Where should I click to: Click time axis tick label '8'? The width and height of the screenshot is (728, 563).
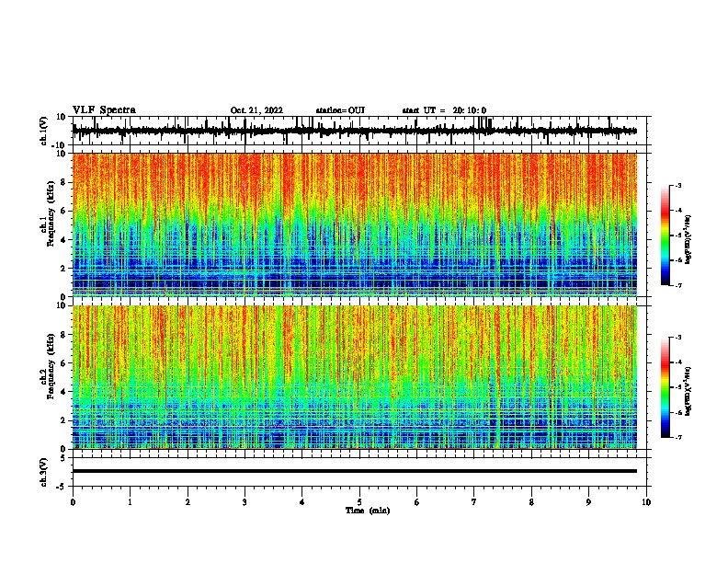point(531,502)
